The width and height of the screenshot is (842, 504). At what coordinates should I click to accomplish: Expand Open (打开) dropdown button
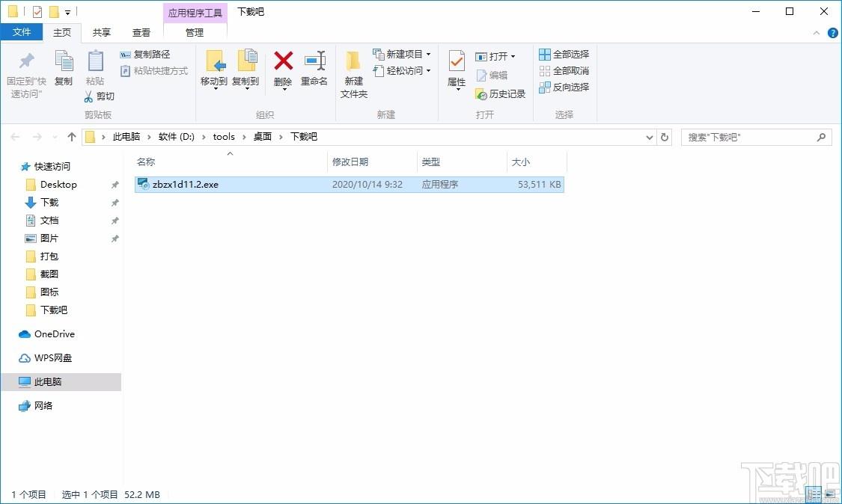point(513,56)
